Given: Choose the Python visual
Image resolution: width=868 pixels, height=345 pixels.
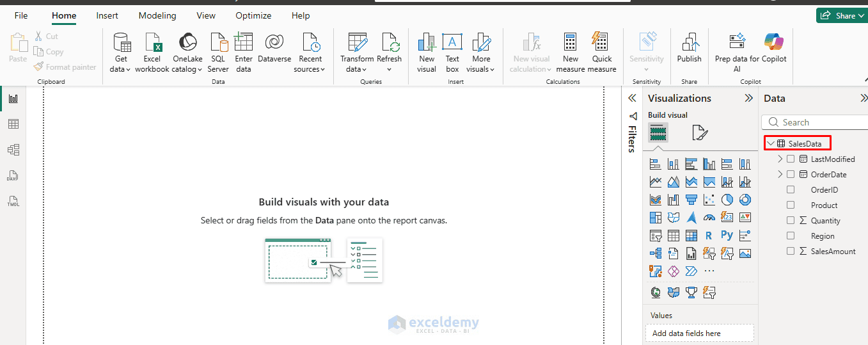Looking at the screenshot, I should coord(727,236).
